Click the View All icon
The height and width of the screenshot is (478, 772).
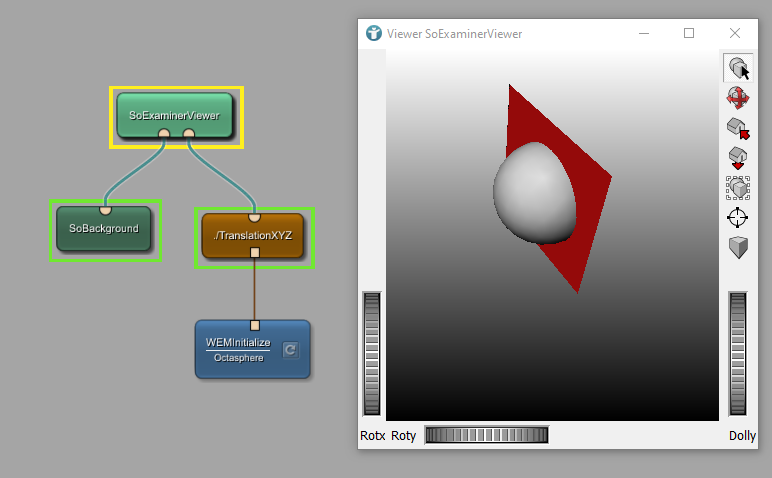coord(738,188)
